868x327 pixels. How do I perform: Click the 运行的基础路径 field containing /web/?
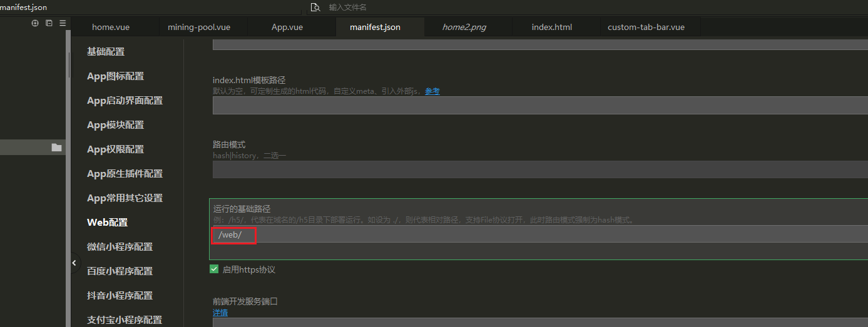coord(538,234)
